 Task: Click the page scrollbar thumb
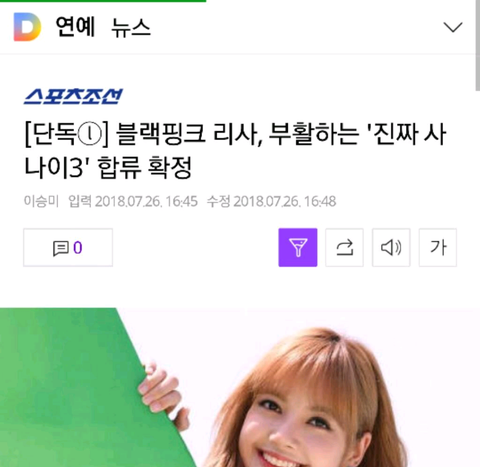(477, 45)
